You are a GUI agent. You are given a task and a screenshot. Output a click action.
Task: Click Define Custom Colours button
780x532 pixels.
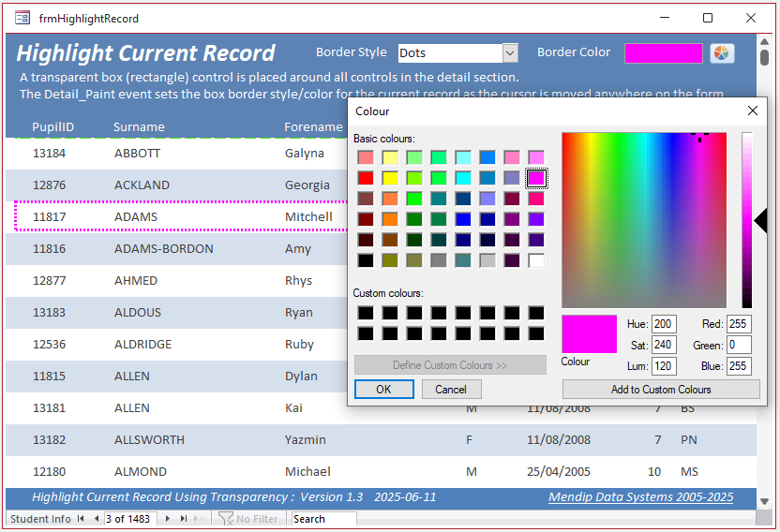coord(450,365)
